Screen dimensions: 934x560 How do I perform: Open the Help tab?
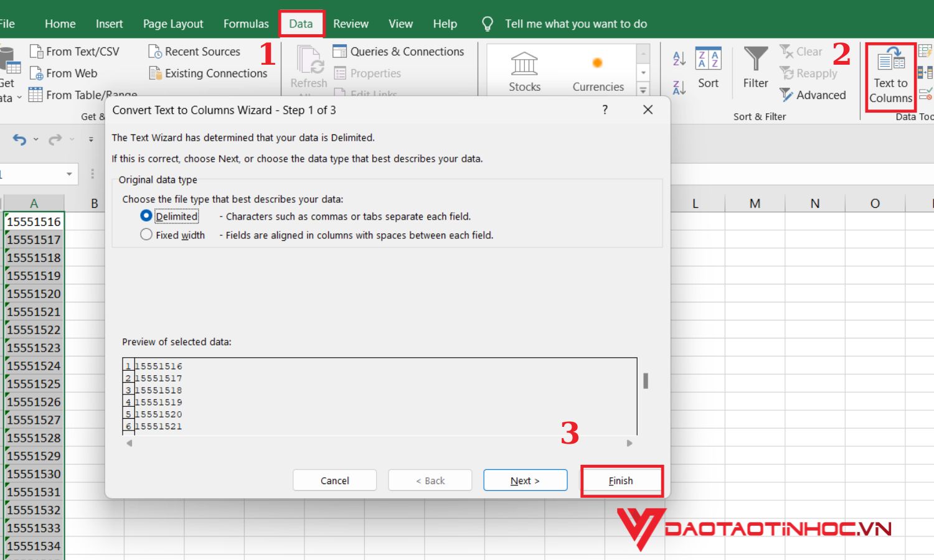(445, 24)
